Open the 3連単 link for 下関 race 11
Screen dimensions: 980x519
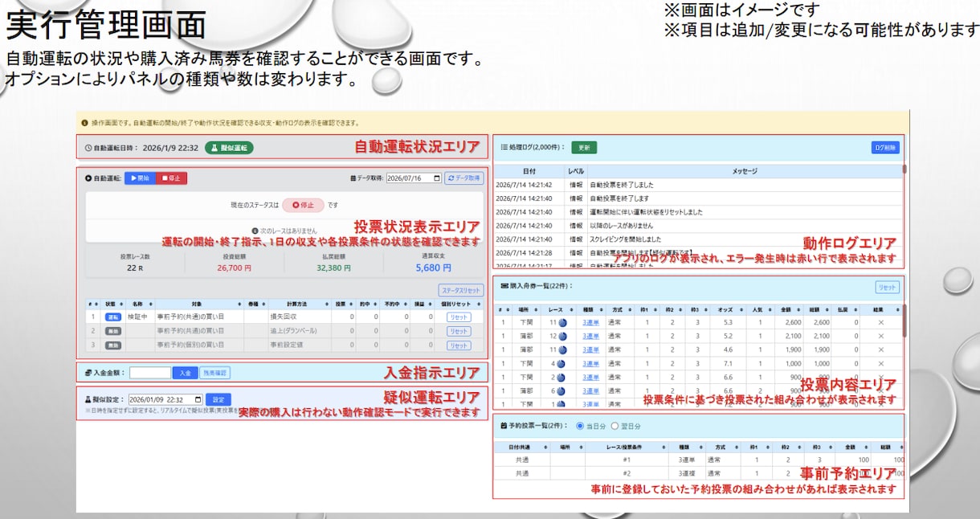tap(590, 322)
